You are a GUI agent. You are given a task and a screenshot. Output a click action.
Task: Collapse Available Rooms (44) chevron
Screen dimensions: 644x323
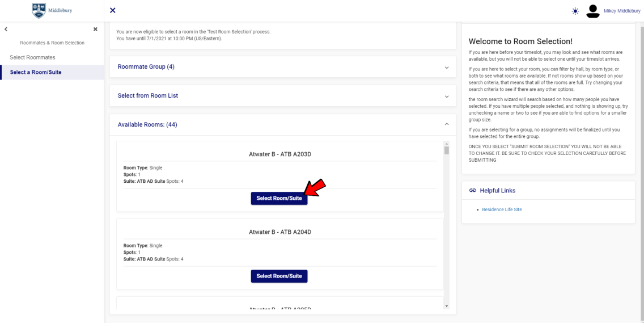pyautogui.click(x=447, y=124)
